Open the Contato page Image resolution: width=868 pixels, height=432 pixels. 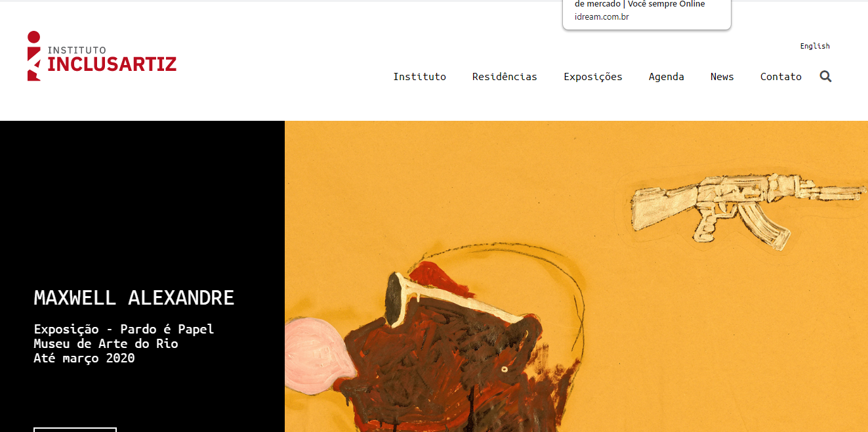coord(781,77)
